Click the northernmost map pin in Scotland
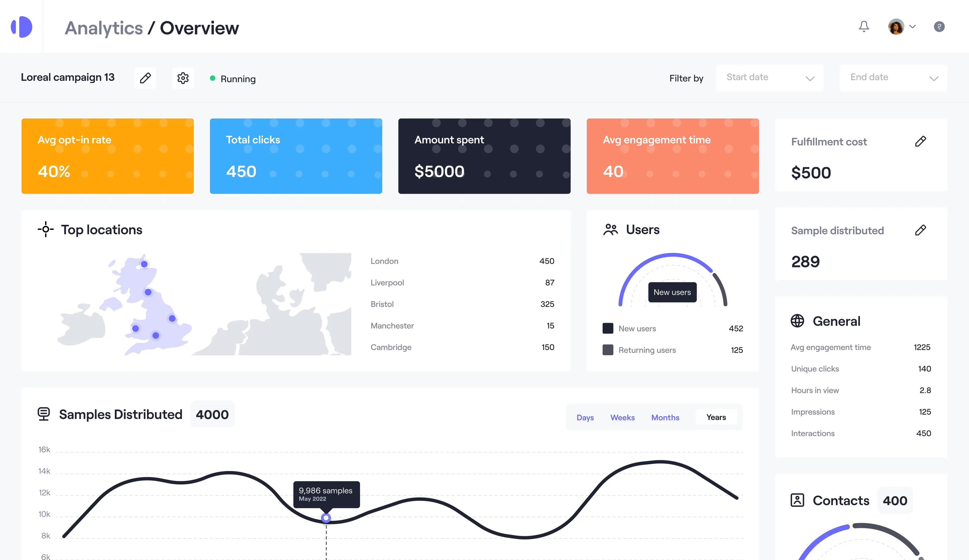This screenshot has height=560, width=969. (x=144, y=264)
